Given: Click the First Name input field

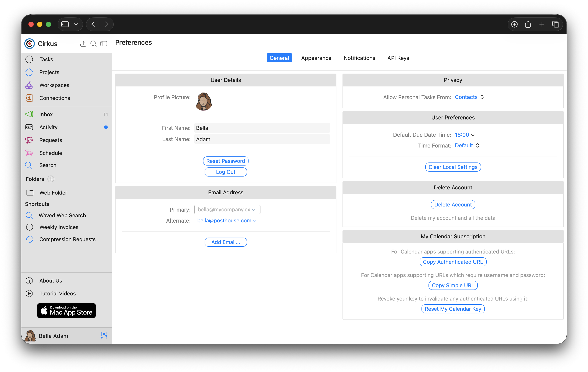Looking at the screenshot, I should click(x=262, y=128).
